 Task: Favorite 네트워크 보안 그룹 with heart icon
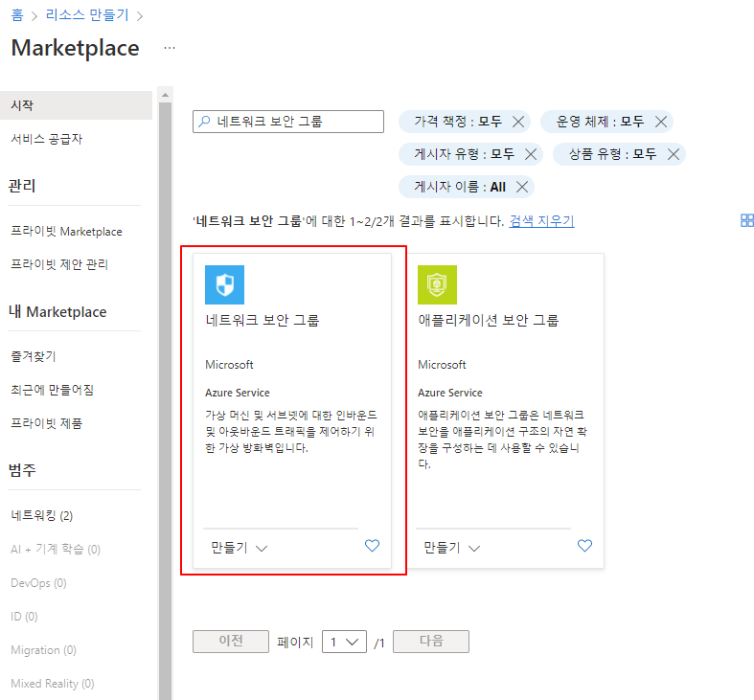(372, 546)
